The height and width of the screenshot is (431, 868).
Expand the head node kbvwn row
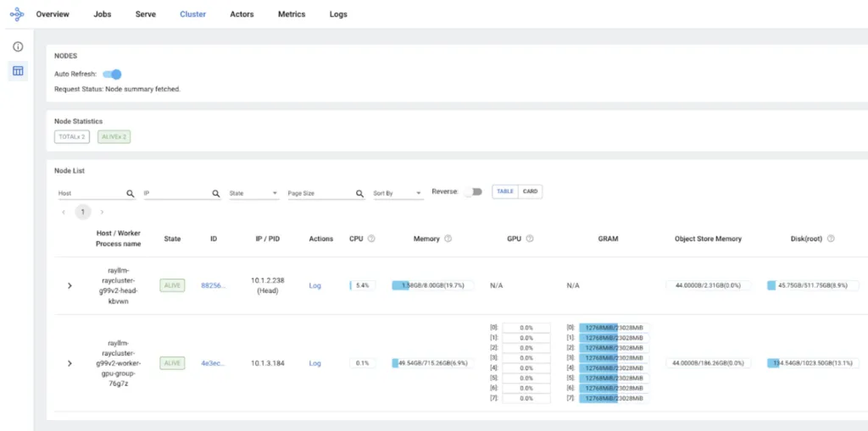tap(70, 286)
